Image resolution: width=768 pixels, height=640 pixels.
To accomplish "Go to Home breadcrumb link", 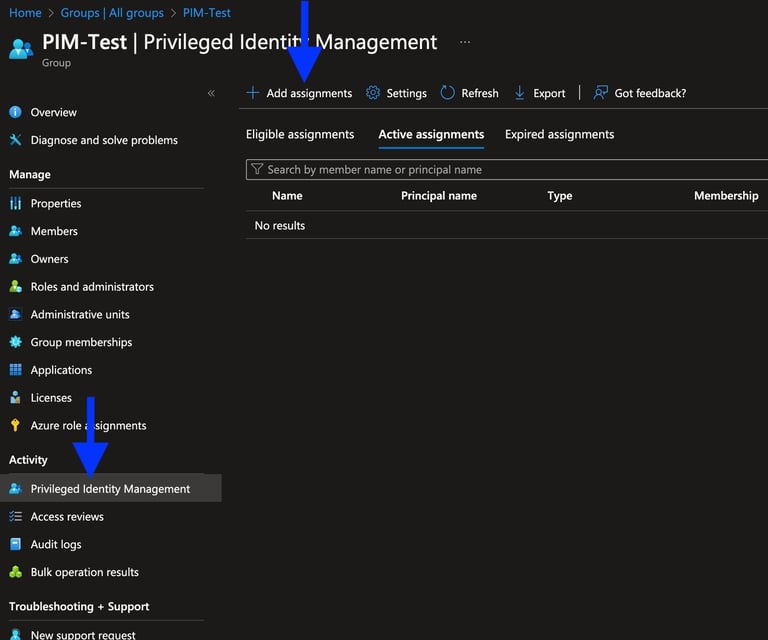I will [x=25, y=13].
